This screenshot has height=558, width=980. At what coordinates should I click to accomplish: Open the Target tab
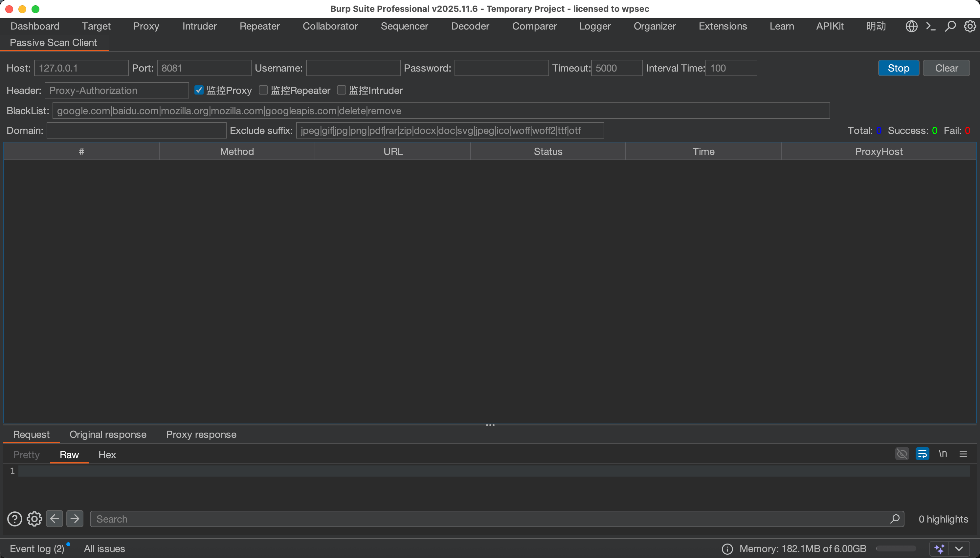tap(96, 26)
